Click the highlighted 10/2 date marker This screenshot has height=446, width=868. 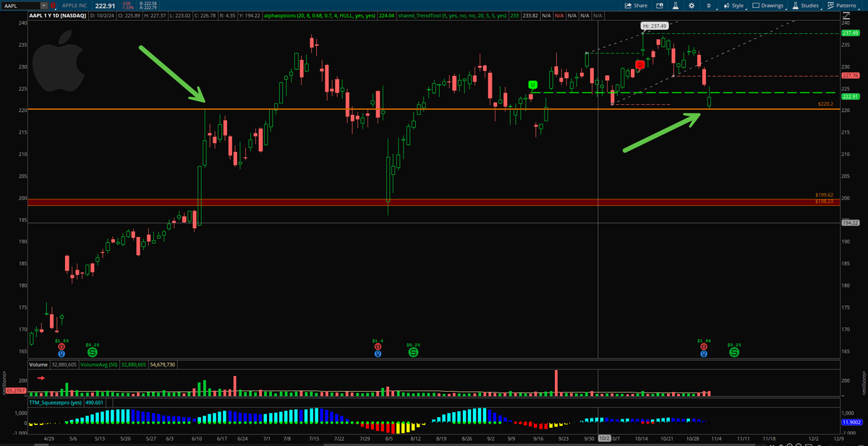click(604, 438)
